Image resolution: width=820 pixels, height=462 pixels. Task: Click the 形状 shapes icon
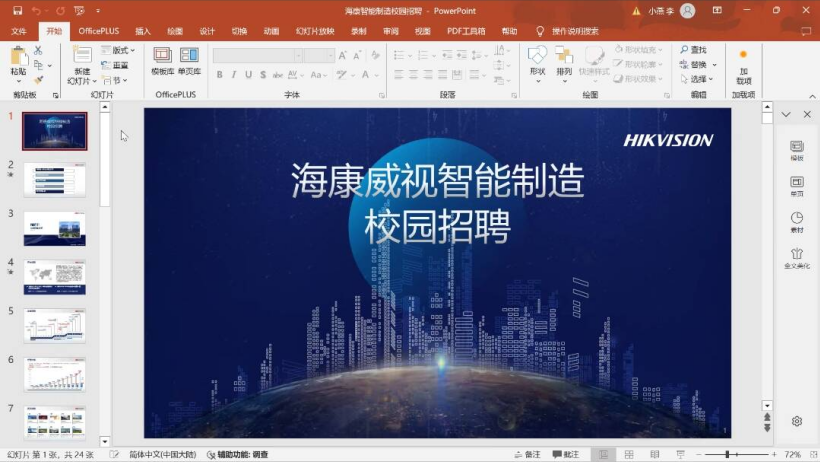point(537,61)
